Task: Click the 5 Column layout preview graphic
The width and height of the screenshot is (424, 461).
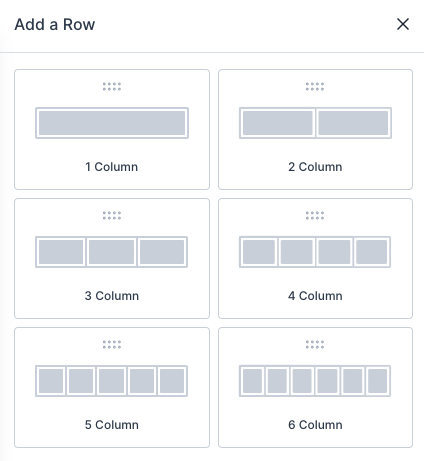Action: pos(111,381)
